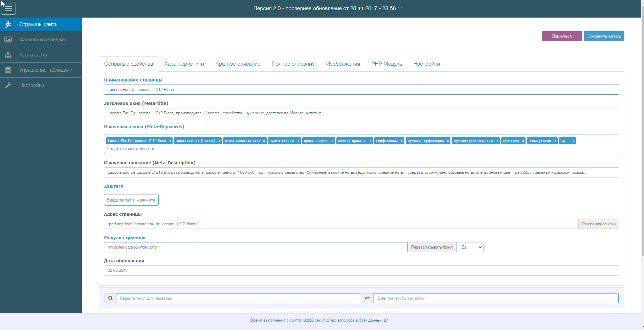Click the hashtag entry field

[x=131, y=200]
